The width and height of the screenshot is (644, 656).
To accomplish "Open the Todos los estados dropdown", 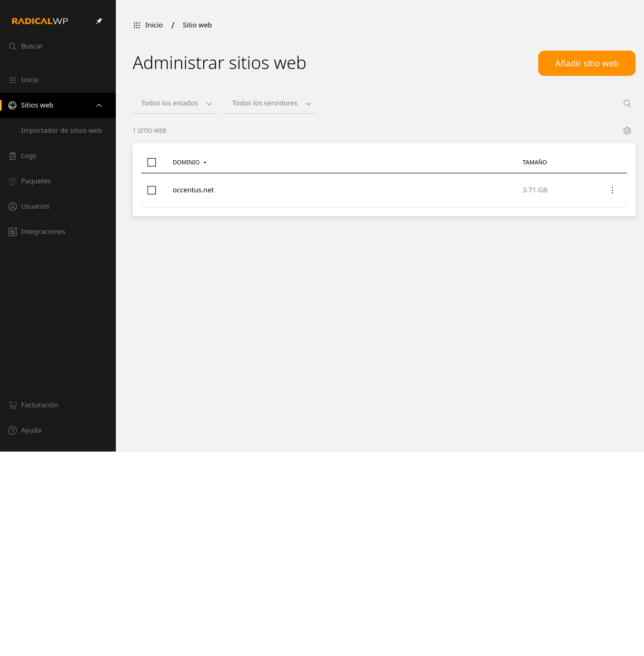I will point(175,103).
